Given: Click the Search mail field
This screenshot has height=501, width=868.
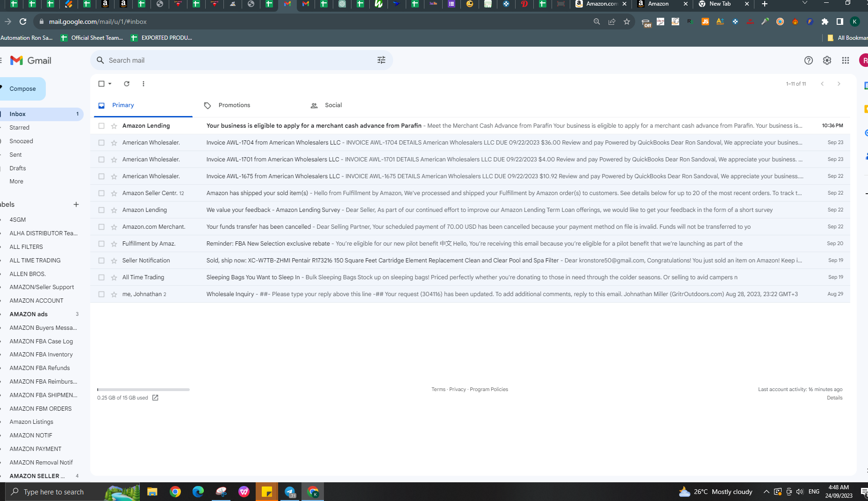Looking at the screenshot, I should pos(241,60).
